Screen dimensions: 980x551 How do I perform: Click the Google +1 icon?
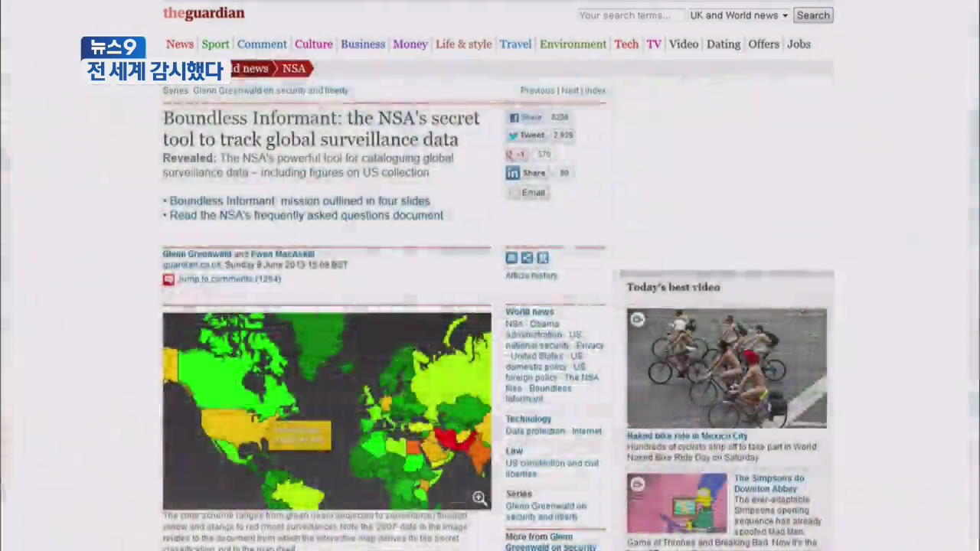coord(516,155)
